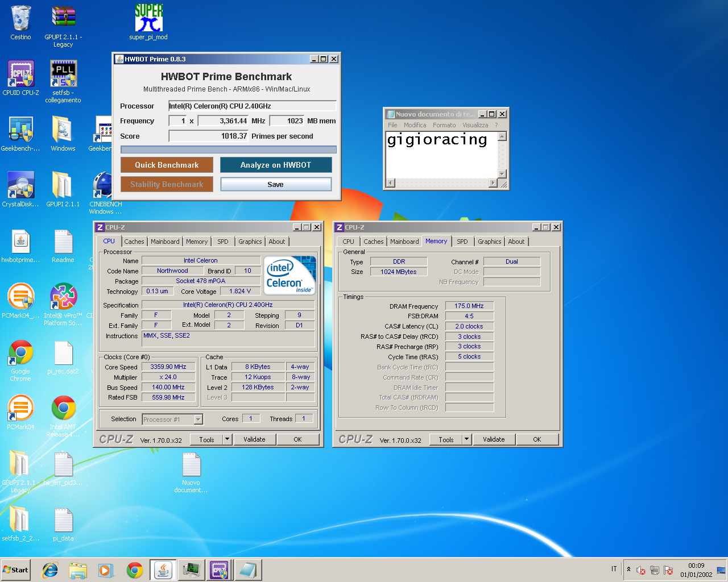Click Validate in the left CPU-Z window
Screen dimensions: 728x582
pyautogui.click(x=254, y=439)
